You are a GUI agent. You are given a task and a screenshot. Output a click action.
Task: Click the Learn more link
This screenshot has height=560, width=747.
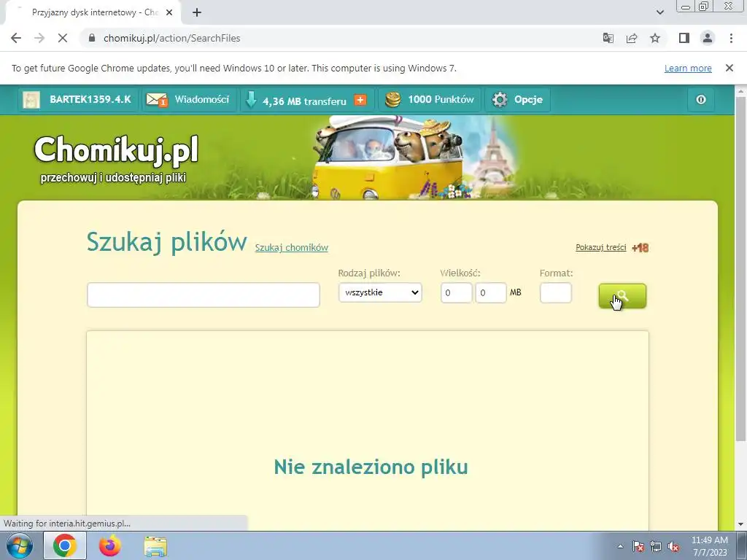688,68
